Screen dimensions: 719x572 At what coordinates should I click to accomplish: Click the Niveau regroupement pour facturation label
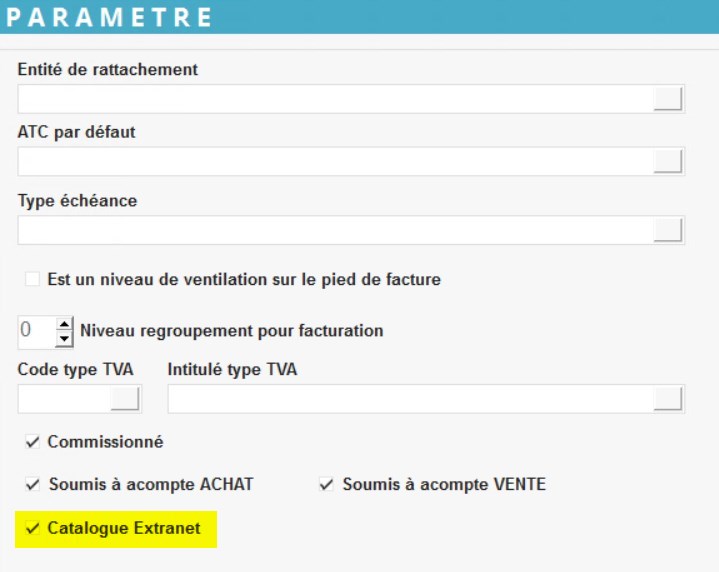click(x=231, y=330)
